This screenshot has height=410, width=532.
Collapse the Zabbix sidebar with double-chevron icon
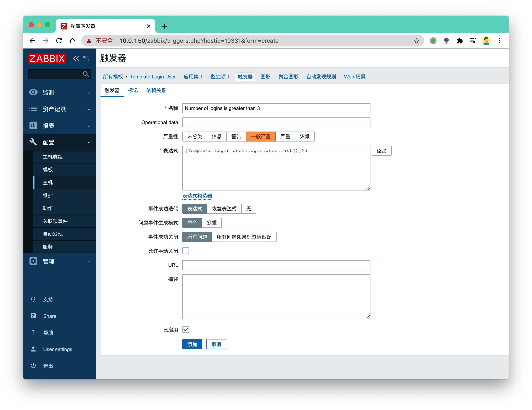pyautogui.click(x=76, y=59)
